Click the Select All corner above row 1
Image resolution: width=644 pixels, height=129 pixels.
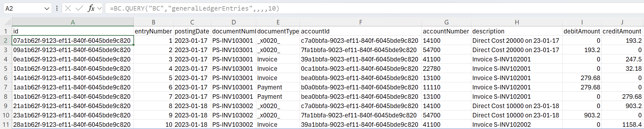tap(6, 22)
